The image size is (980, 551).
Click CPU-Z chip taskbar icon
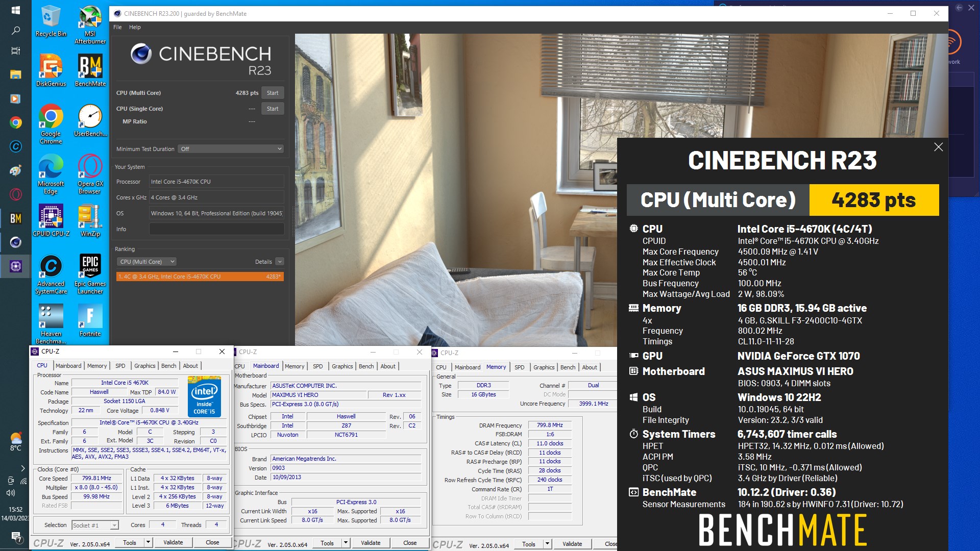coord(15,266)
